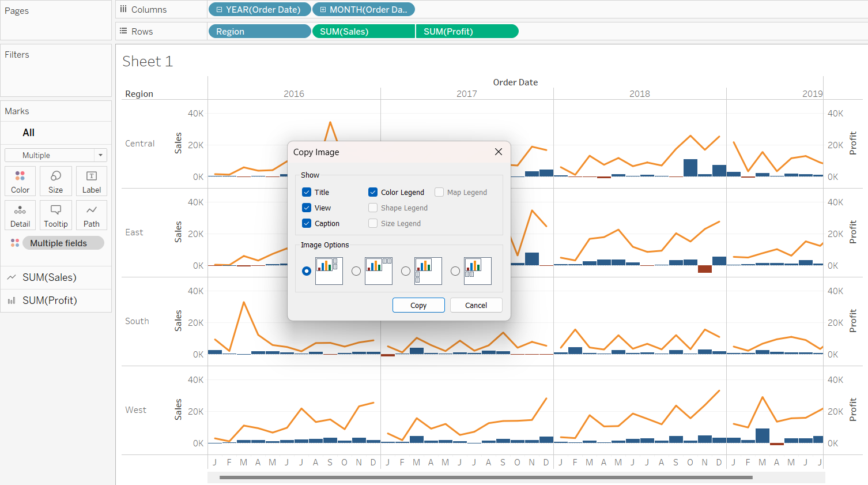Open the Path marks card
Image resolution: width=868 pixels, height=485 pixels.
click(x=92, y=215)
